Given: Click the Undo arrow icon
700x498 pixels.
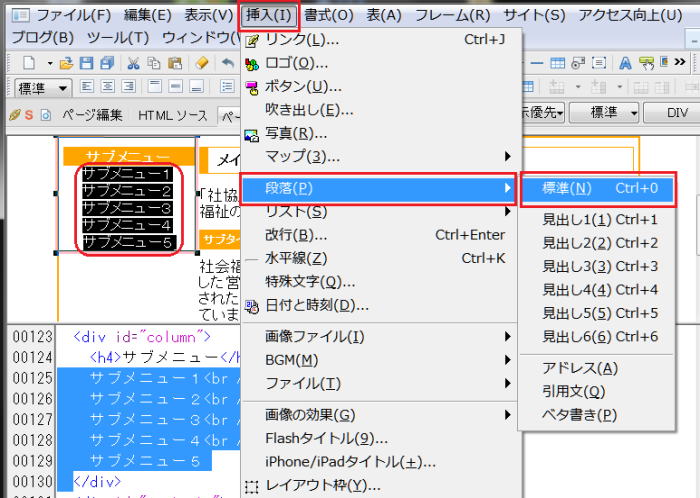Looking at the screenshot, I should point(227,63).
